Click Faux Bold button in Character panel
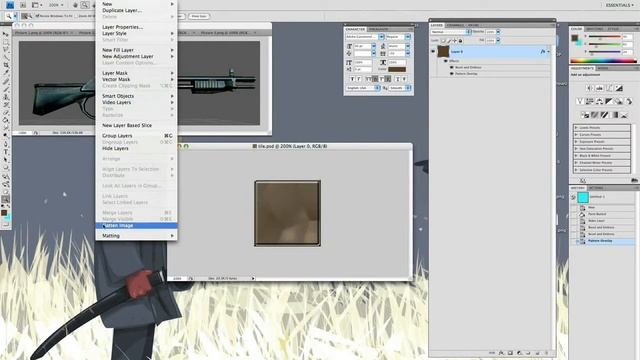 352,79
